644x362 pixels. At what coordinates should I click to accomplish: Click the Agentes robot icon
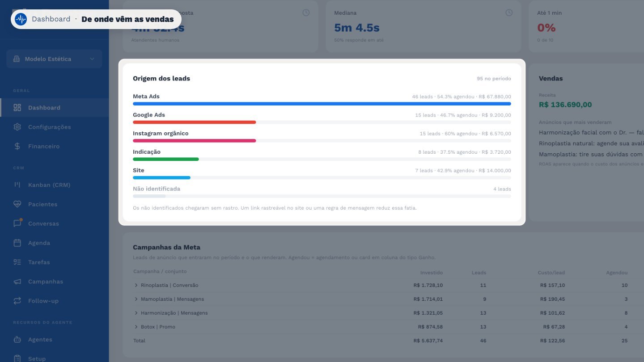[x=17, y=340]
